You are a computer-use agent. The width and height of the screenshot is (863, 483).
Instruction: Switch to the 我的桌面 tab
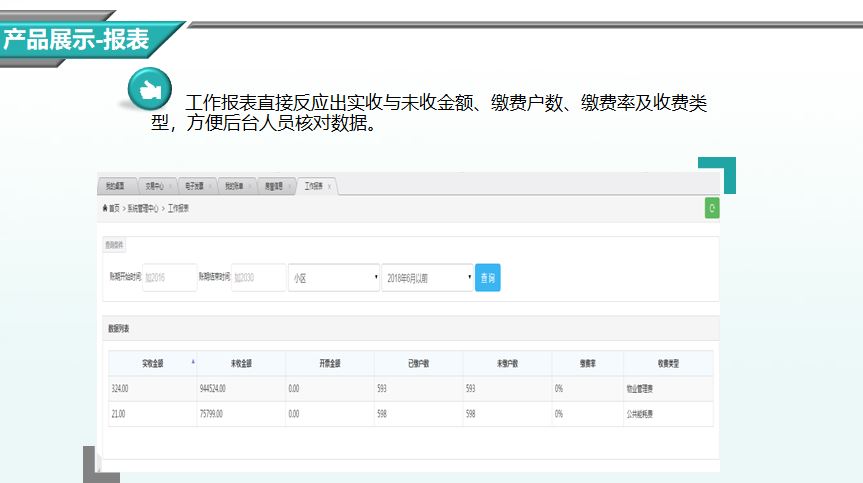(116, 186)
